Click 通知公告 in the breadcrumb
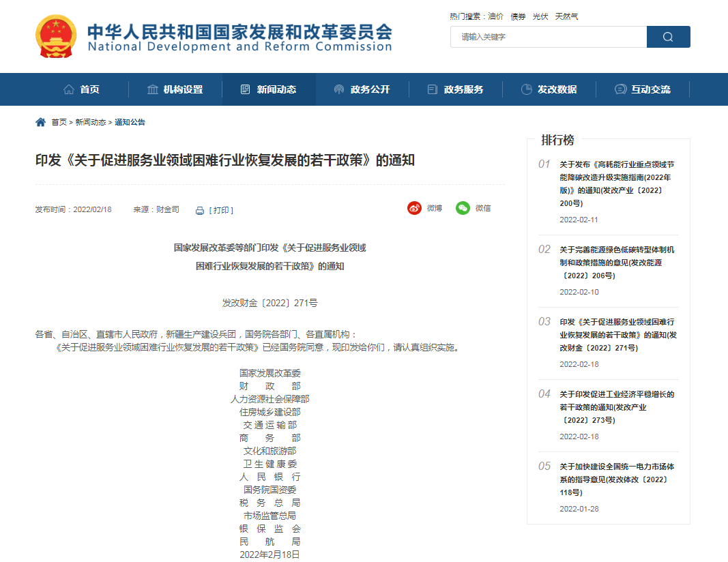This screenshot has height=562, width=728. pos(130,122)
